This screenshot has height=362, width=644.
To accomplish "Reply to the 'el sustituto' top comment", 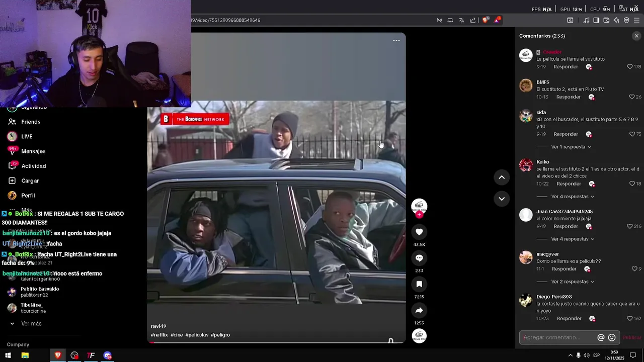I will point(566,67).
